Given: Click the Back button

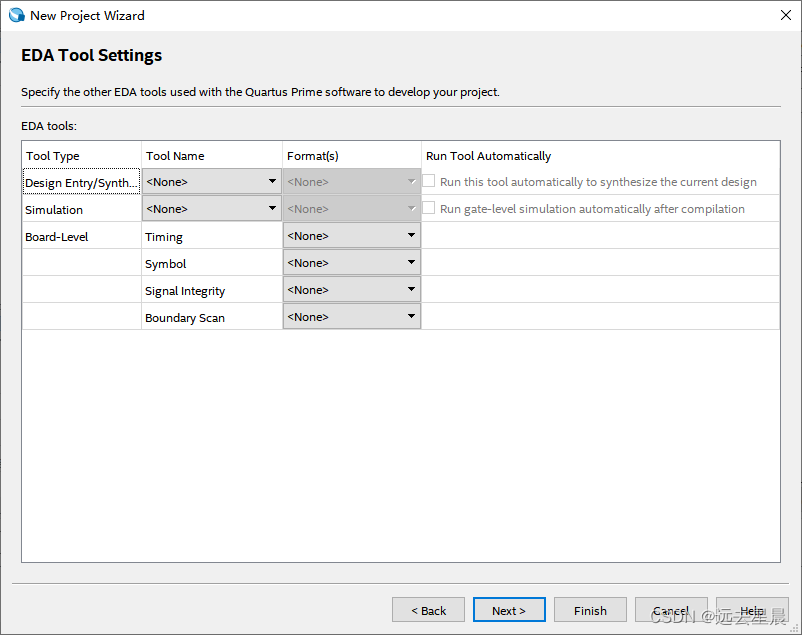Looking at the screenshot, I should (x=428, y=610).
